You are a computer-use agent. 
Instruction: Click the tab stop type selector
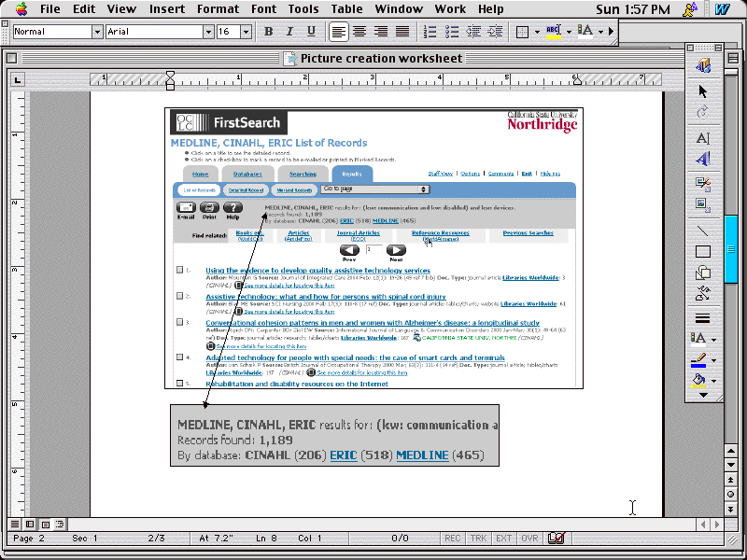coord(18,79)
